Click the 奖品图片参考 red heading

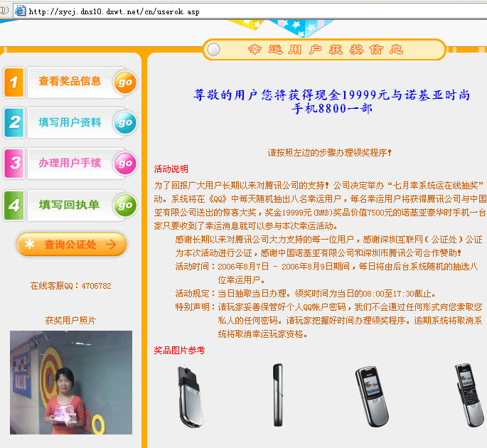click(179, 351)
